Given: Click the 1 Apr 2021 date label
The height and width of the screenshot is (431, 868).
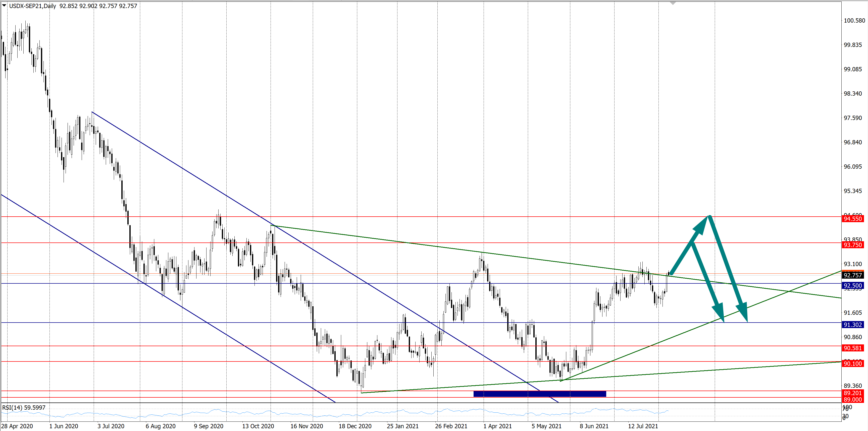Looking at the screenshot, I should (497, 426).
